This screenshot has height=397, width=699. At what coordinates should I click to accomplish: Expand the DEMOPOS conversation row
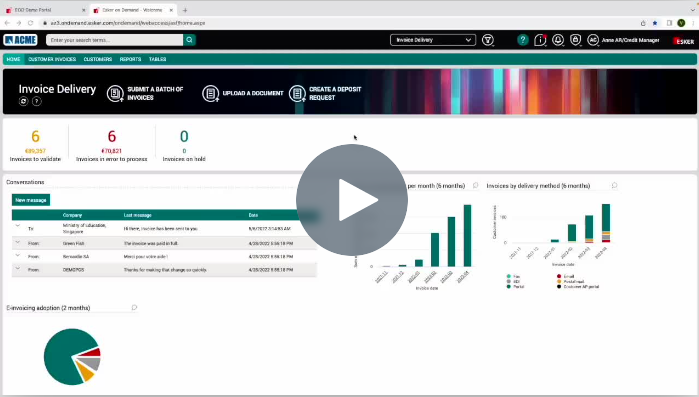pos(18,269)
